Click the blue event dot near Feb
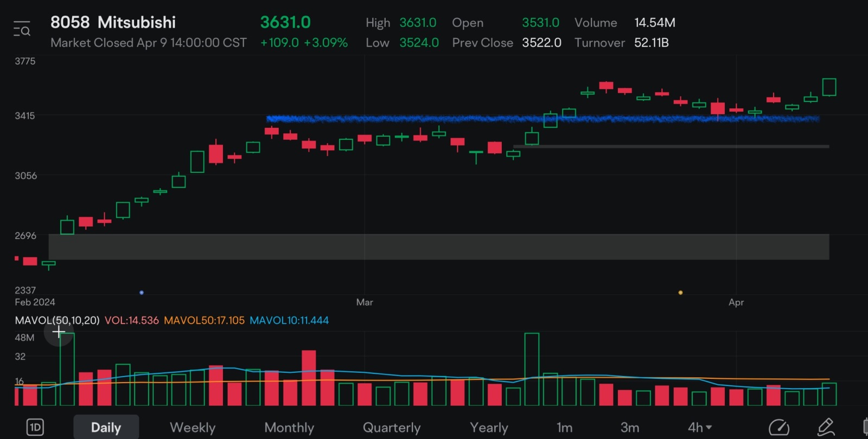868x439 pixels. (142, 293)
